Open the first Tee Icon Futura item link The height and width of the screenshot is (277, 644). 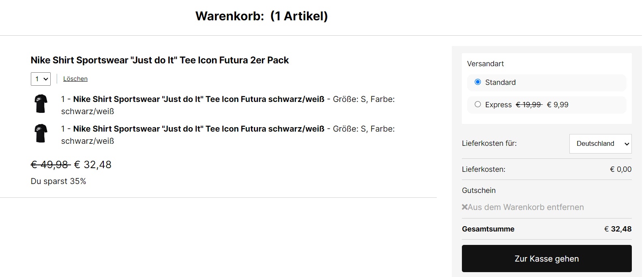click(198, 99)
